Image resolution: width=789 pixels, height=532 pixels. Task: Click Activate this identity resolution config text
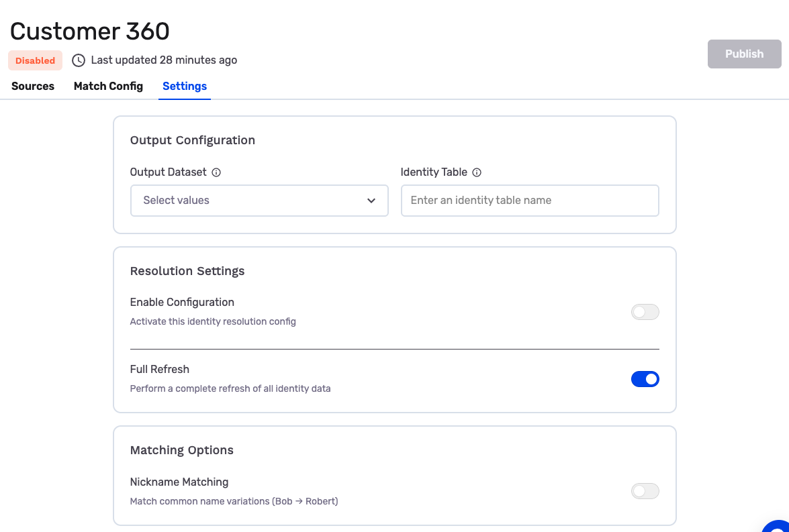click(x=213, y=321)
